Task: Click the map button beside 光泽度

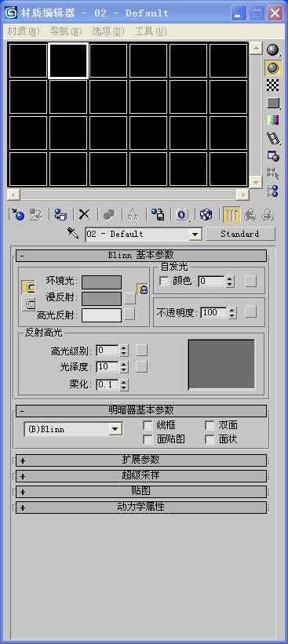Action: click(x=142, y=367)
